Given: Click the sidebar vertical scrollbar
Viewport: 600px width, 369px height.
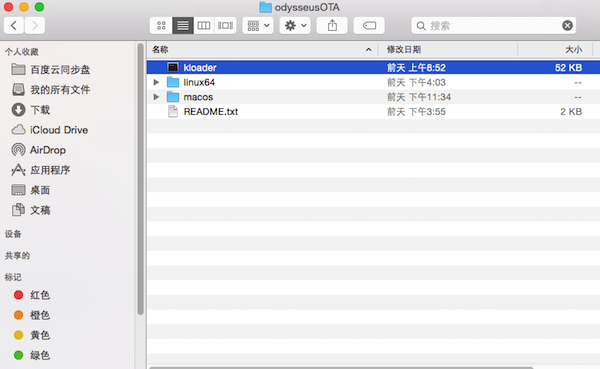Looking at the screenshot, I should click(140, 179).
